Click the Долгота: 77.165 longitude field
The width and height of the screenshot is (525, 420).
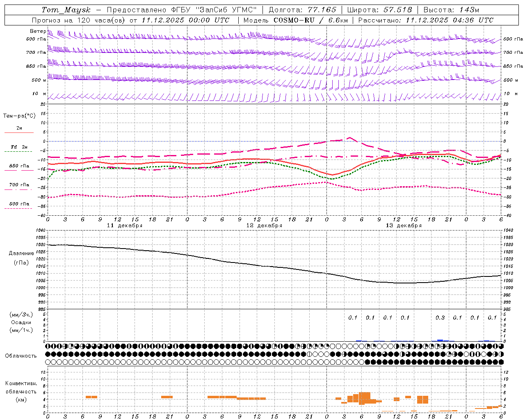(x=302, y=10)
